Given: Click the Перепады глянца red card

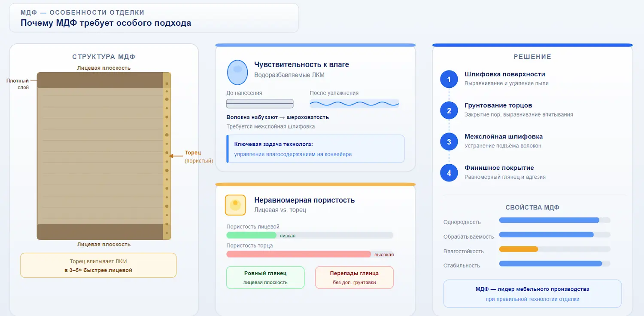Looking at the screenshot, I should click(x=354, y=277).
